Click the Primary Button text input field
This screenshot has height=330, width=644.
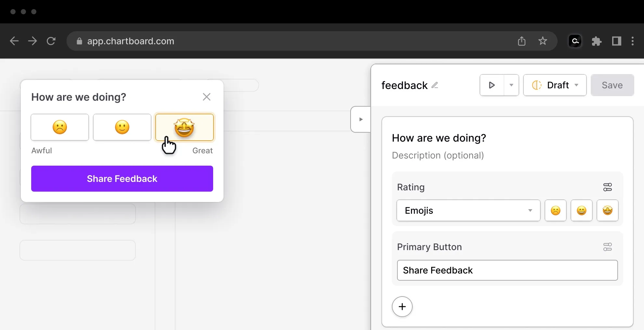click(x=507, y=270)
